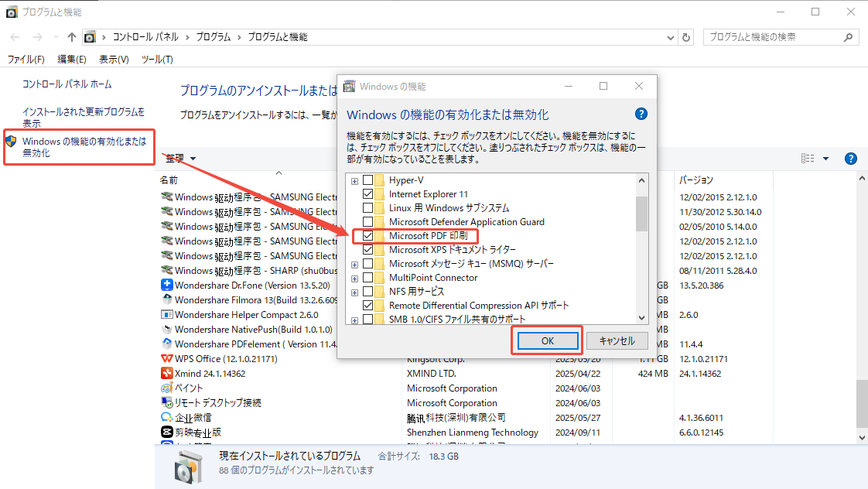Confirm with the OK button
Image resolution: width=868 pixels, height=489 pixels.
[x=548, y=340]
